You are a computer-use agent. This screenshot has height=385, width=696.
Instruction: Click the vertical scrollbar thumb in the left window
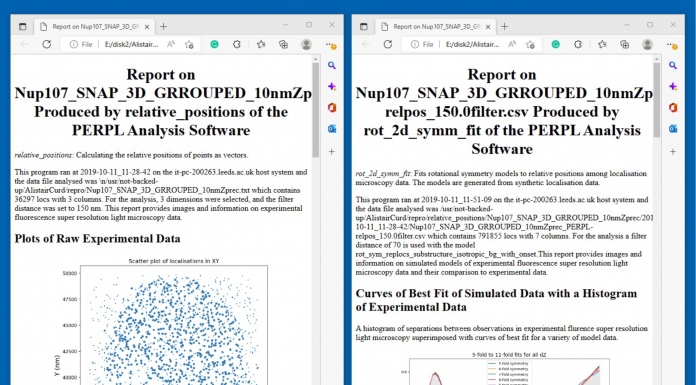(x=316, y=110)
